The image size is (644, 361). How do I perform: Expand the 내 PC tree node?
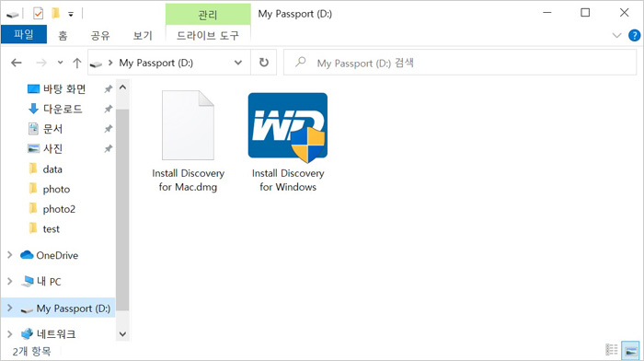click(10, 281)
